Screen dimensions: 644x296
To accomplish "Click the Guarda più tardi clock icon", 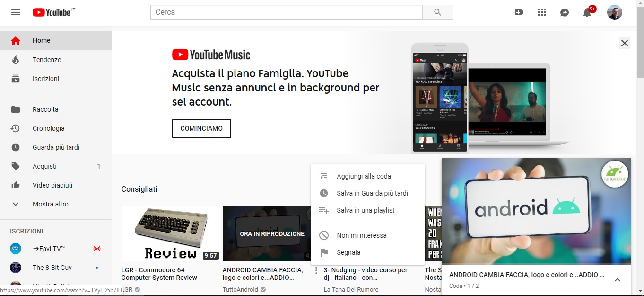I will point(16,147).
